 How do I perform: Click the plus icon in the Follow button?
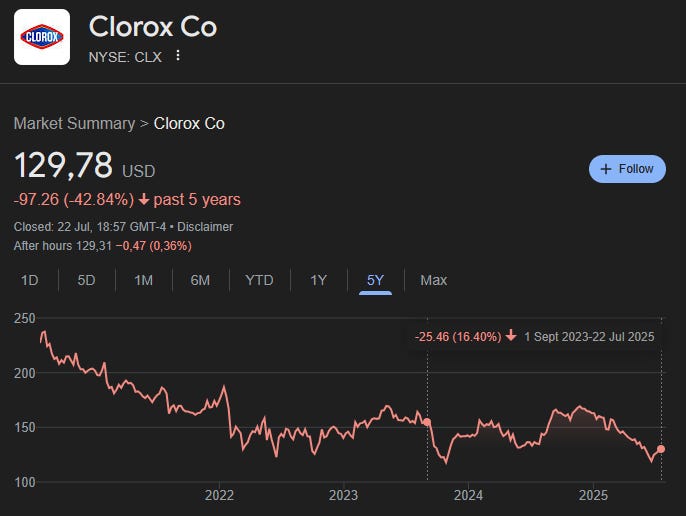606,169
